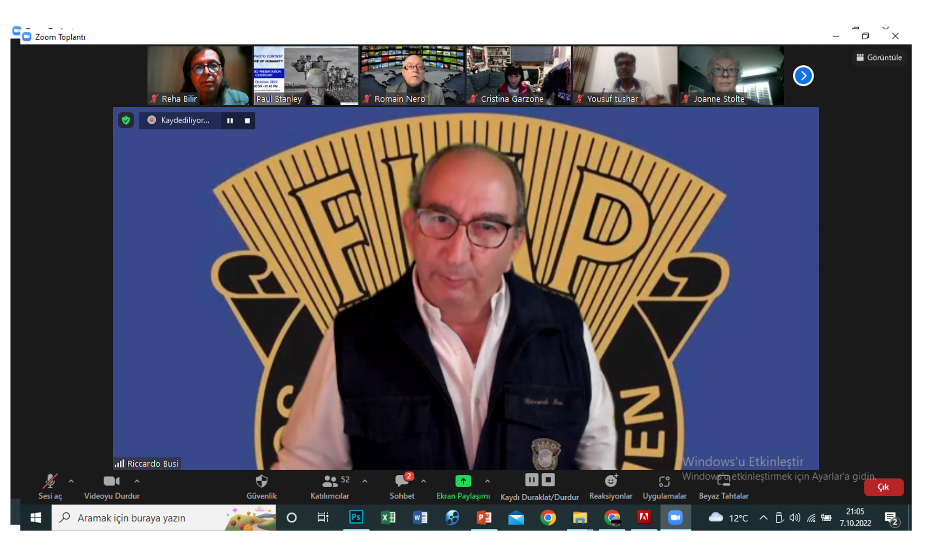Open the Sohbet chat panel

[x=402, y=486]
